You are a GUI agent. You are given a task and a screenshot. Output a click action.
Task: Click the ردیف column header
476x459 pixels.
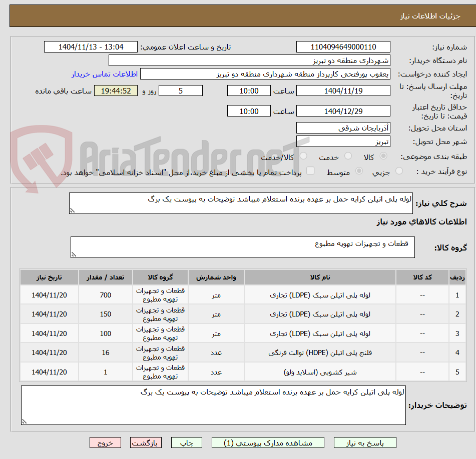457,277
